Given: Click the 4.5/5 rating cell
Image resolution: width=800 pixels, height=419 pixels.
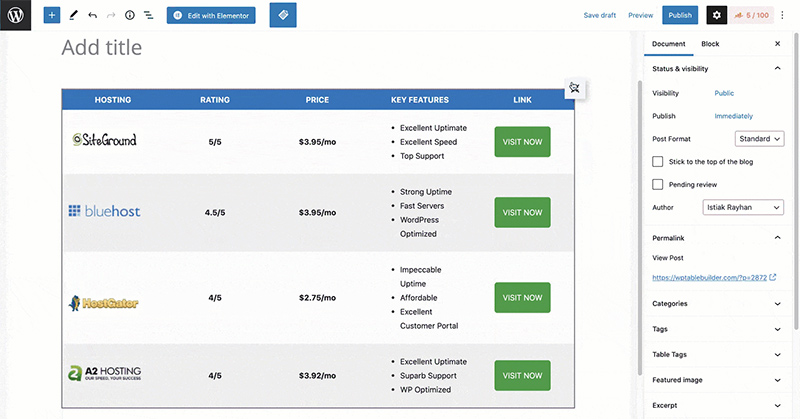Looking at the screenshot, I should 215,212.
